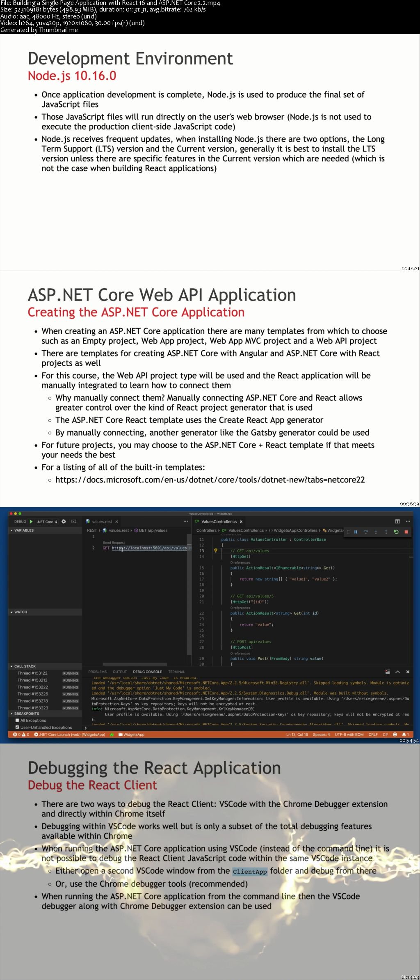Click the lightbulb on line 13

[x=215, y=551]
